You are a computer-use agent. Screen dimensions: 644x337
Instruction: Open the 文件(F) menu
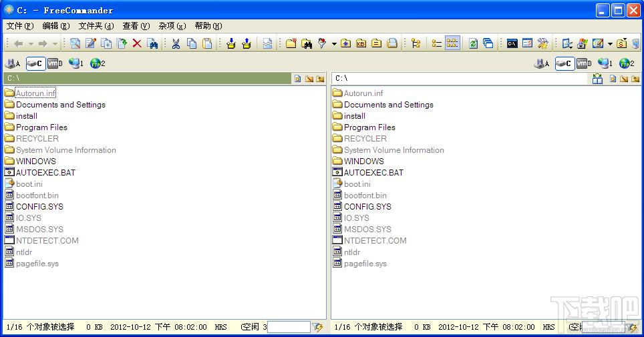coord(20,26)
